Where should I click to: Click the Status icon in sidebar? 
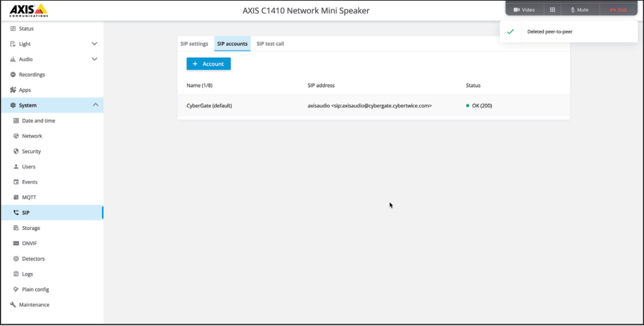click(13, 29)
